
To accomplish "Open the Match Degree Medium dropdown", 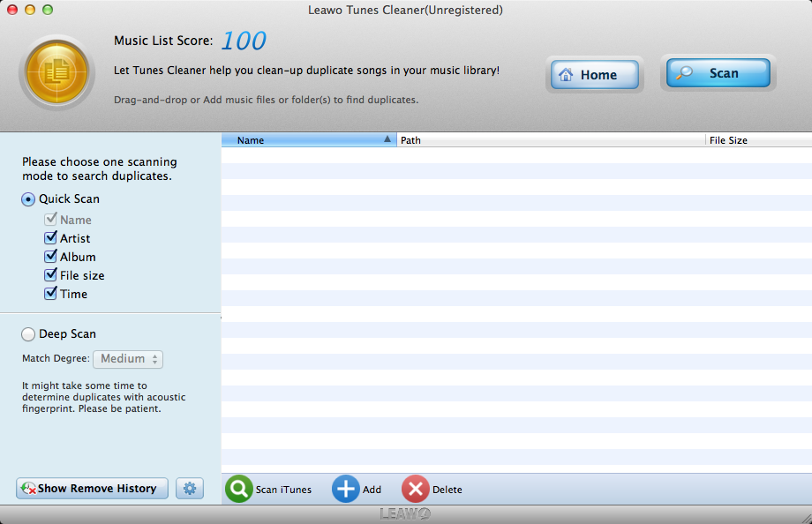I will point(128,359).
